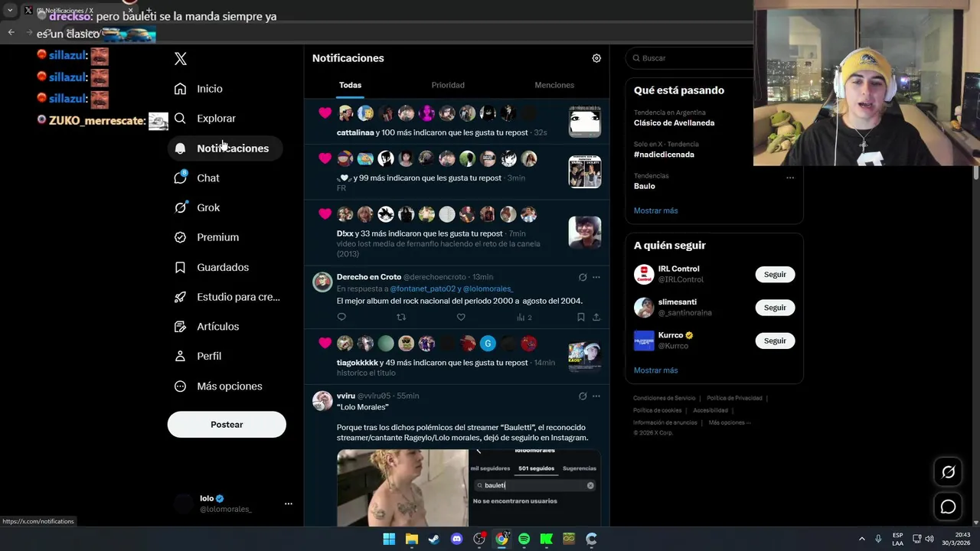Open account menu dots next to lolo
Screen dimensions: 980x551
coord(289,504)
